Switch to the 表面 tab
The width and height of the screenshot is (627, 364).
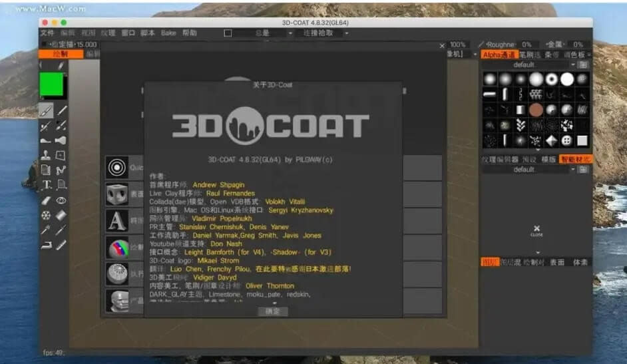557,262
